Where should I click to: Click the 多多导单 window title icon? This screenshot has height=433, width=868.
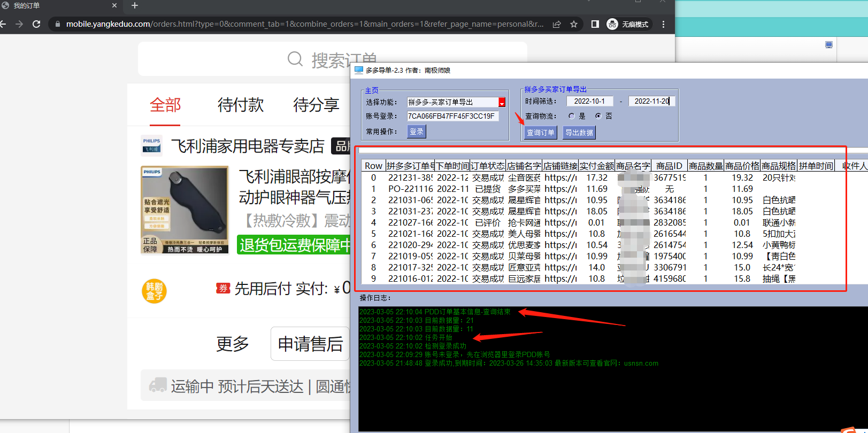tap(359, 70)
